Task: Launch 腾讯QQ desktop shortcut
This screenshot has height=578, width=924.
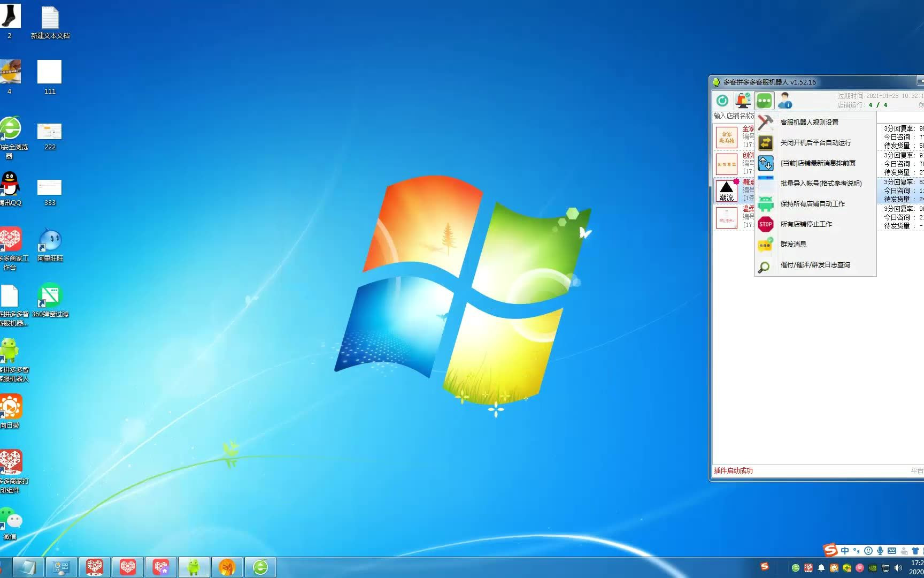Action: [10, 188]
